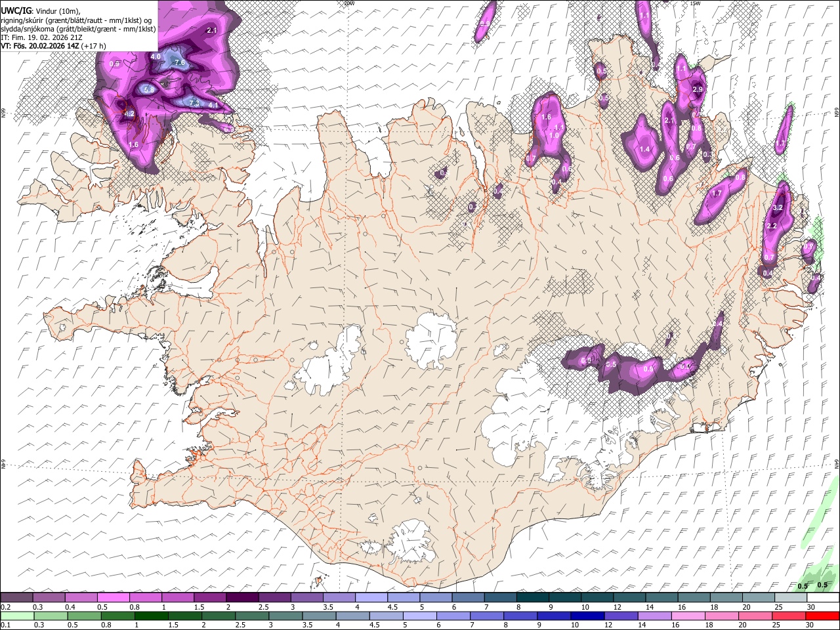Select the bright red 30 swatch in lower legend
840x630 pixels.
click(x=822, y=616)
